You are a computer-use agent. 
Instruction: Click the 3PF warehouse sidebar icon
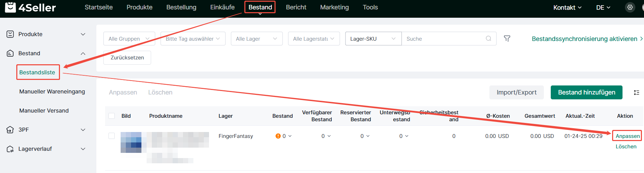(x=10, y=130)
